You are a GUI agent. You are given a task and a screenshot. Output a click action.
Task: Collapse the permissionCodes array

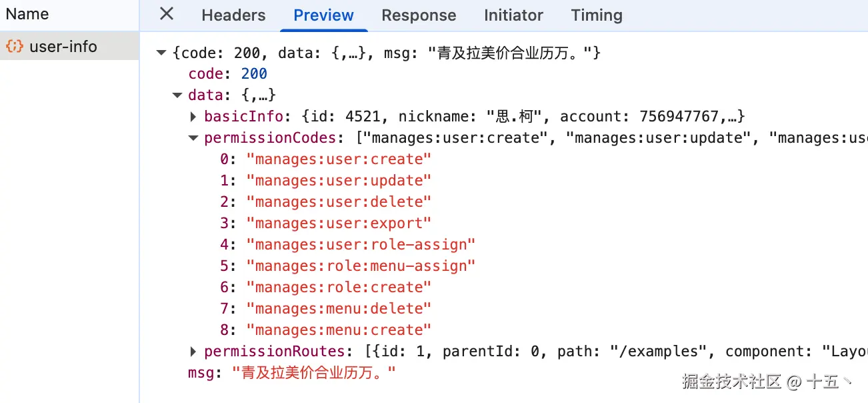tap(193, 138)
